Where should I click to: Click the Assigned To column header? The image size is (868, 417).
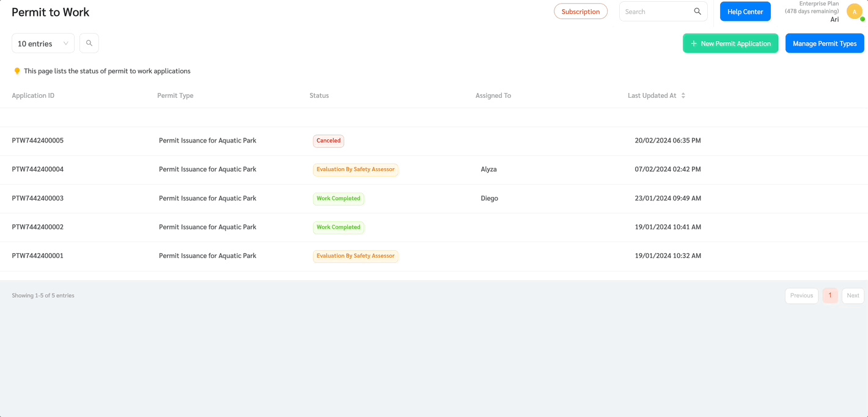(x=493, y=95)
